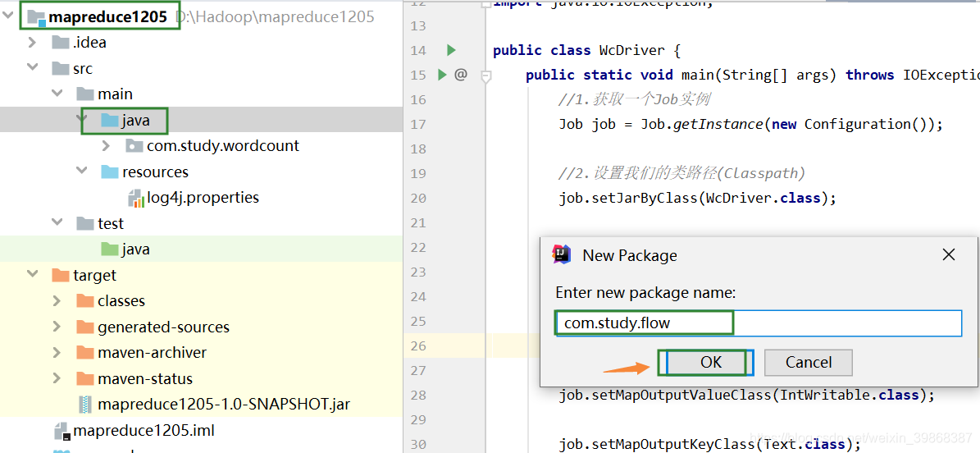Viewport: 980px width, 453px height.
Task: Click the maven-archiver folder icon
Action: coord(85,352)
